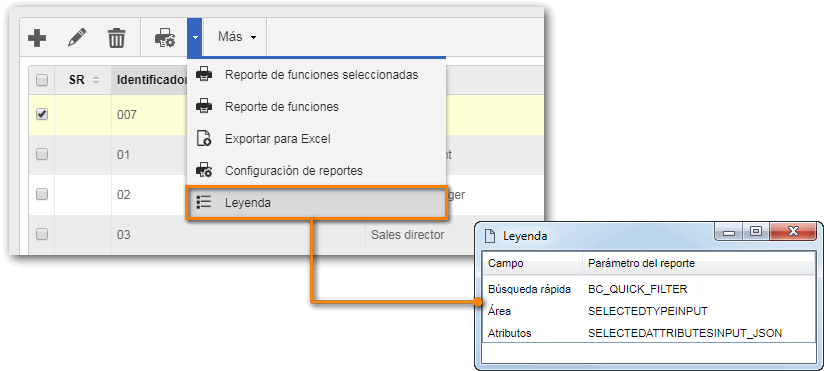Expand the Más dropdown menu
Viewport: 824px width, 371px height.
237,37
